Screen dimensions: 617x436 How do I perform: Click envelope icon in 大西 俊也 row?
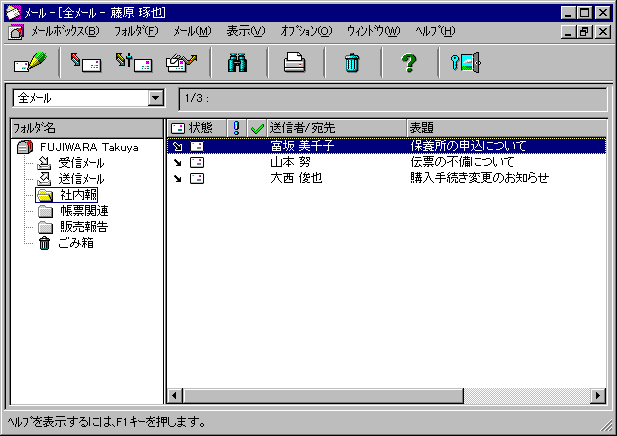(197, 178)
